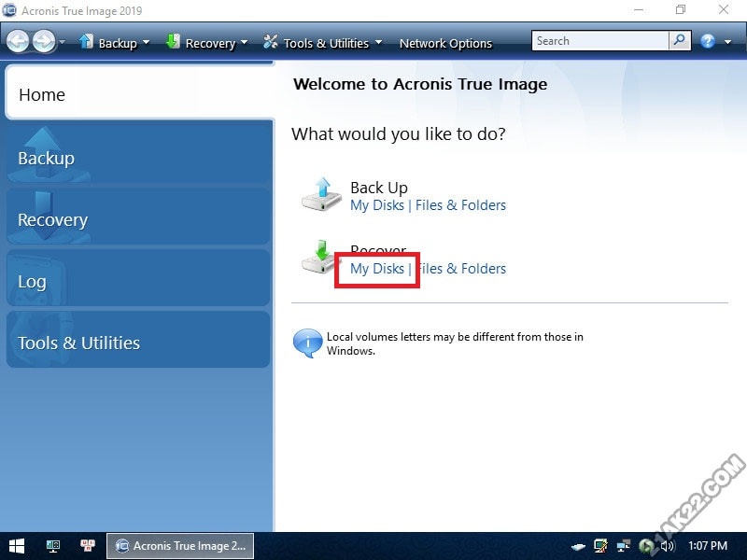Open Help via the question mark icon
Screen dimensions: 747x560
[x=708, y=41]
